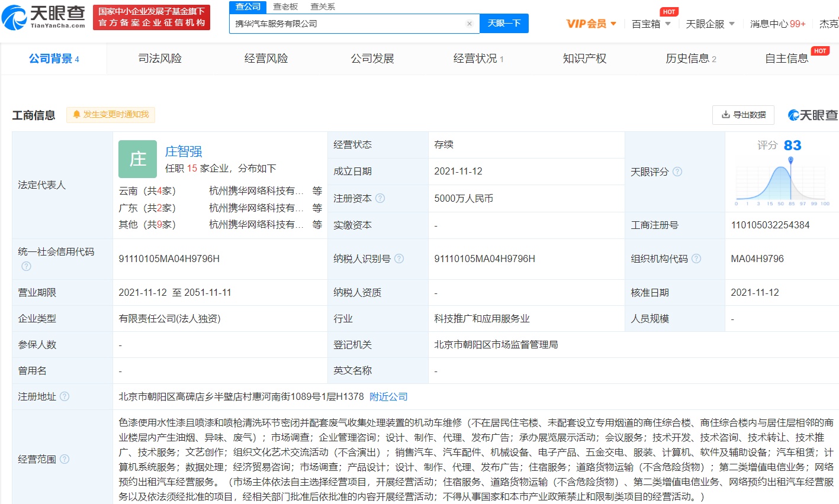Expand 等 next to 云南 companies
Screen dimensions: 839x504
coord(317,191)
